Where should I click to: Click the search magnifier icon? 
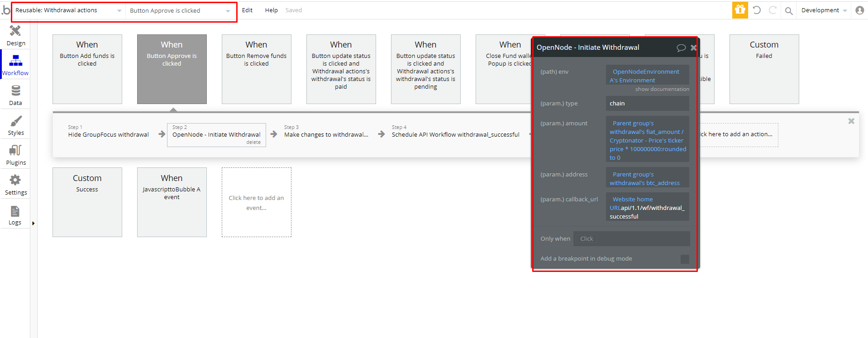pos(789,11)
